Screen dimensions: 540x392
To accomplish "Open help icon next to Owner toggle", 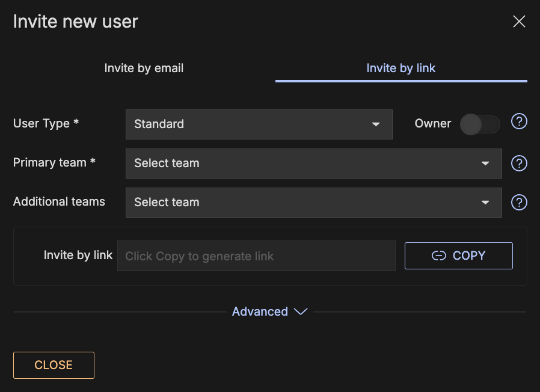I will [519, 122].
